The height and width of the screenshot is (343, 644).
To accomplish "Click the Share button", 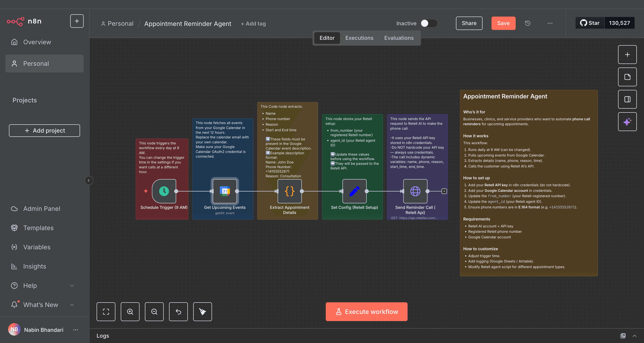I will (x=469, y=23).
